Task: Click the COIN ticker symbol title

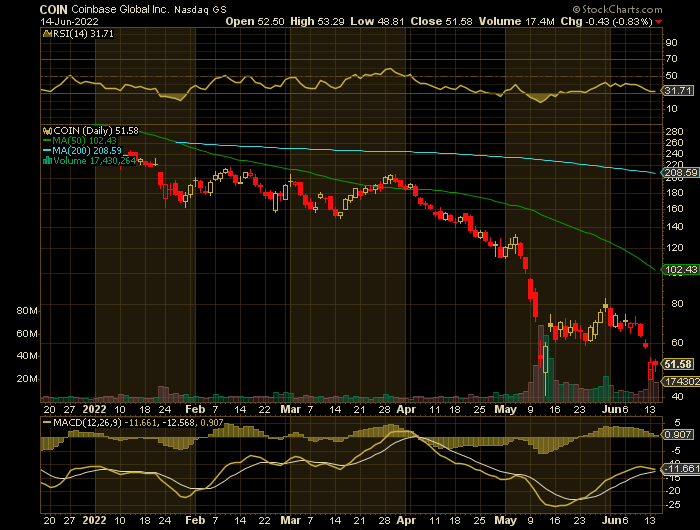Action: (53, 7)
